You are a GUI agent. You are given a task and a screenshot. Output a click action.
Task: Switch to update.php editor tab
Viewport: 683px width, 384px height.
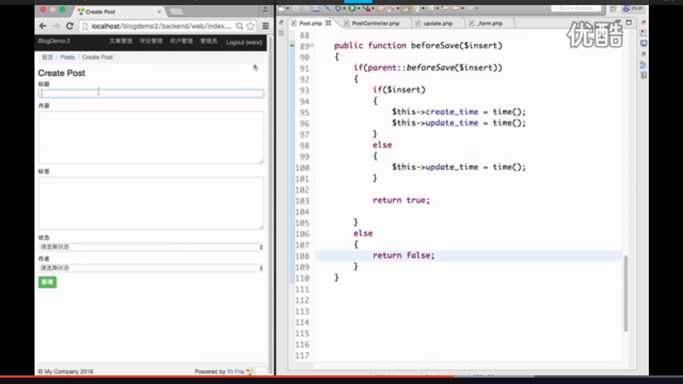click(x=438, y=23)
